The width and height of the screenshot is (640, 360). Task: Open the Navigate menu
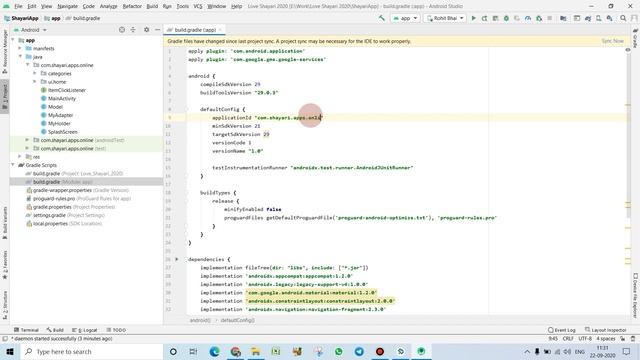coord(67,6)
